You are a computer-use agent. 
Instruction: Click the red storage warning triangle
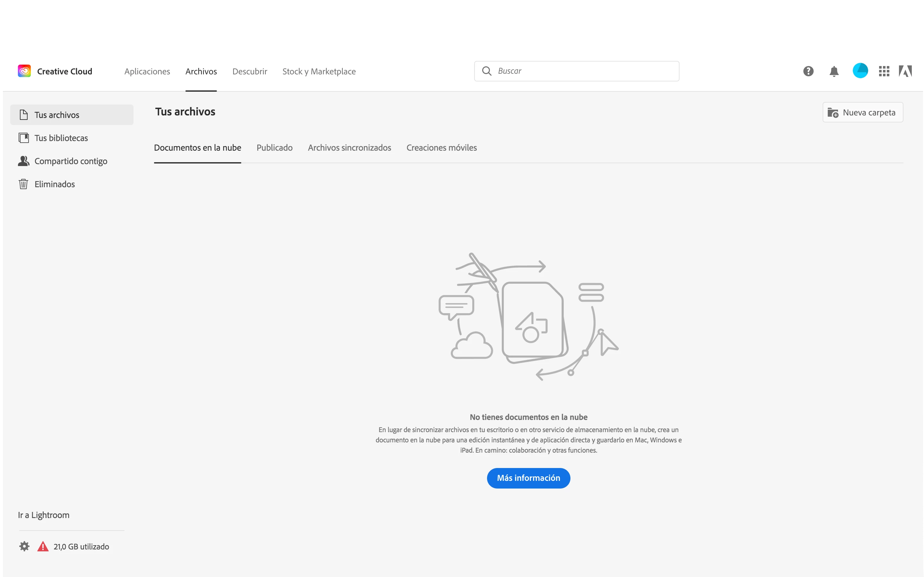(43, 547)
